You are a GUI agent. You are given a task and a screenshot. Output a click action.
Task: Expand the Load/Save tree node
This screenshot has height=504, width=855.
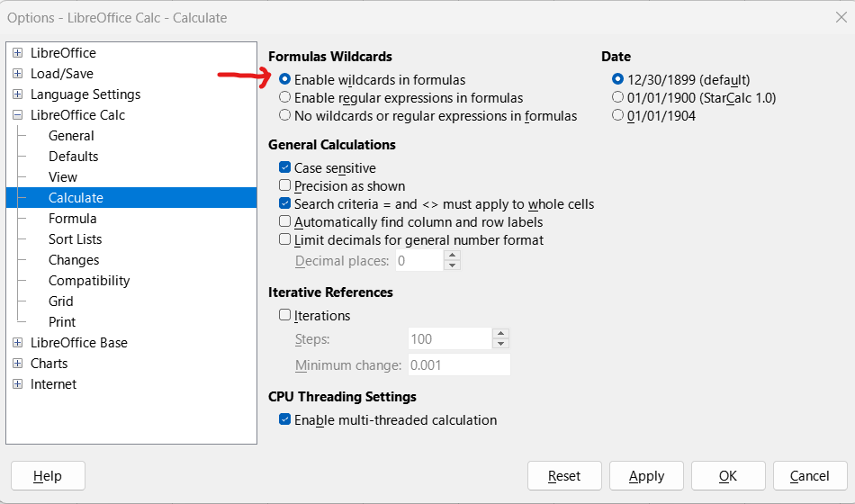(x=17, y=74)
